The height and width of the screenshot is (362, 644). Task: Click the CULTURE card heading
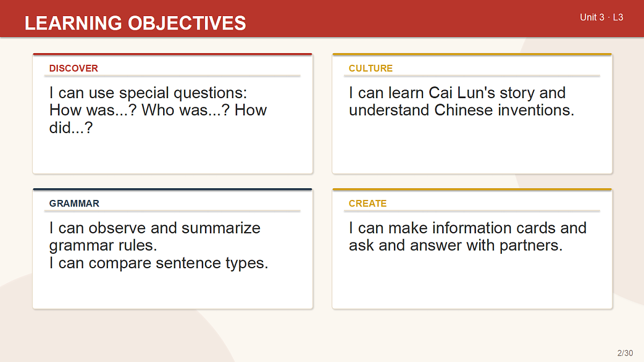tap(370, 68)
